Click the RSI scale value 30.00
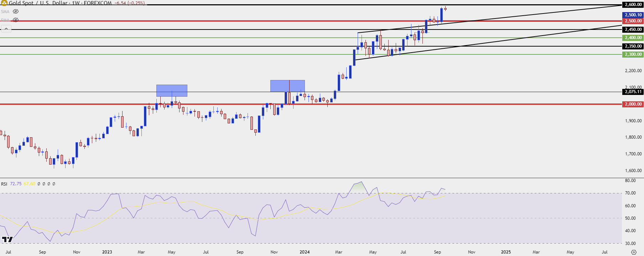This screenshot has height=256, width=644. pos(630,244)
